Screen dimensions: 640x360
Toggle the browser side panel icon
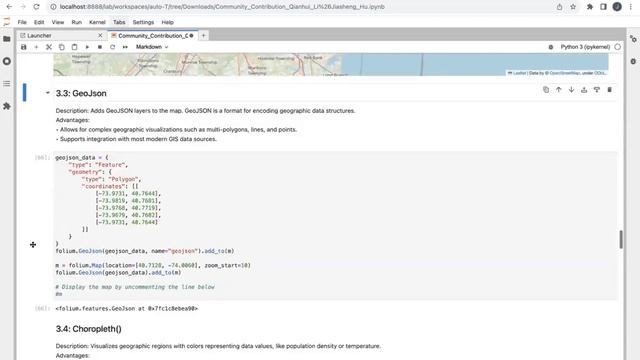[603, 7]
